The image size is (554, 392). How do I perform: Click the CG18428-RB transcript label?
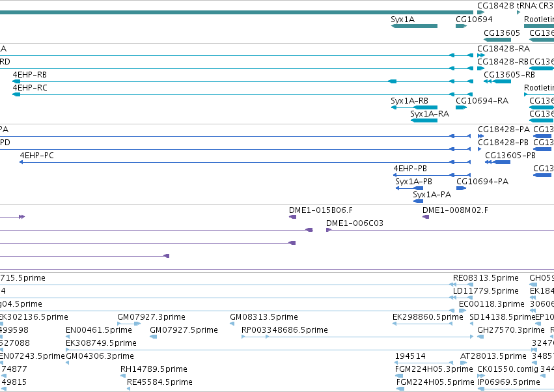[x=503, y=62]
